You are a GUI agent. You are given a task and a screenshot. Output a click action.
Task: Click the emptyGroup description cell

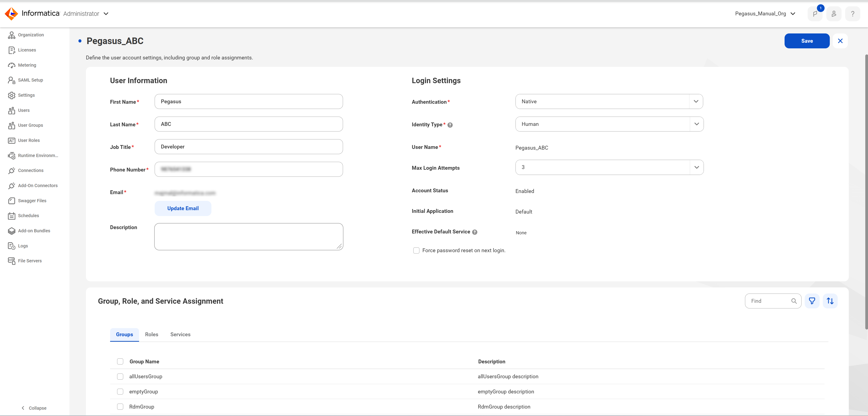coord(506,392)
